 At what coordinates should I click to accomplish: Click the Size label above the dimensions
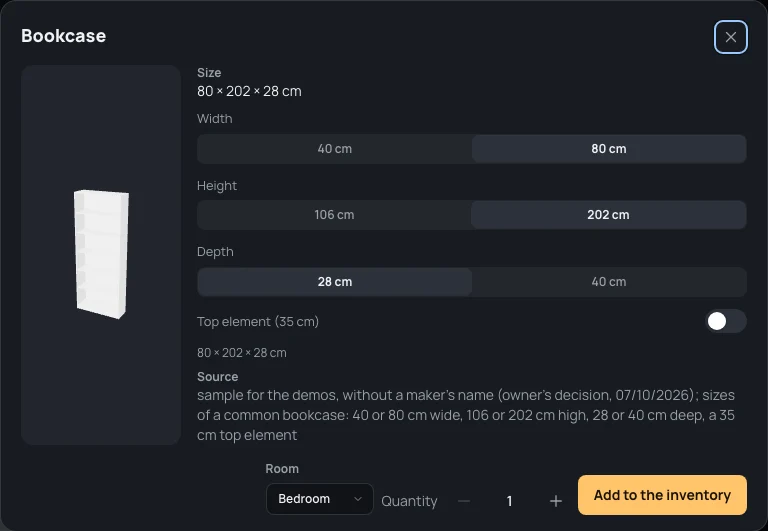tap(209, 72)
